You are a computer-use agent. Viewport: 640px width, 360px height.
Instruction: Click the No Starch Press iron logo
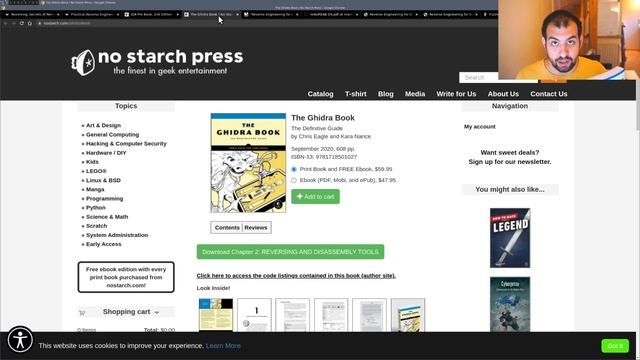[x=83, y=62]
